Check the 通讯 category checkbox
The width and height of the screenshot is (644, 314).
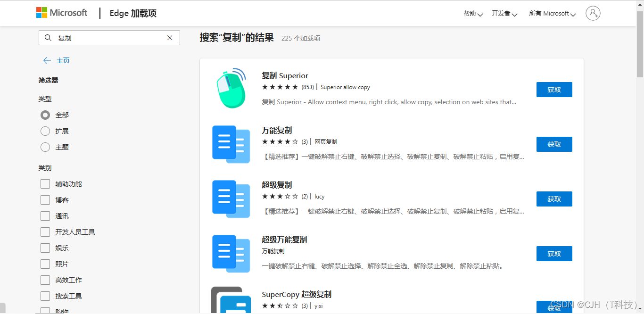point(45,216)
